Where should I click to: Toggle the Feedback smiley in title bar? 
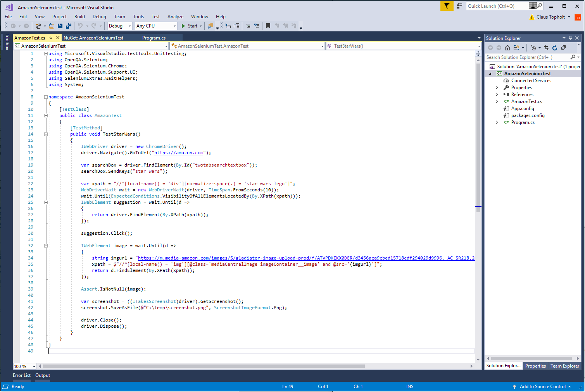pyautogui.click(x=459, y=6)
